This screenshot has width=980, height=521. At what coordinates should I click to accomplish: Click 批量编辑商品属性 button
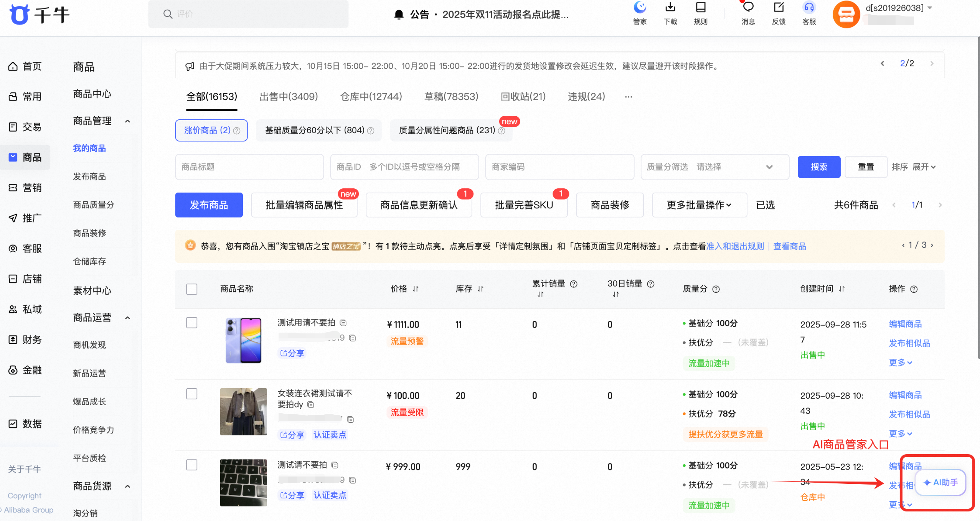[x=304, y=205]
